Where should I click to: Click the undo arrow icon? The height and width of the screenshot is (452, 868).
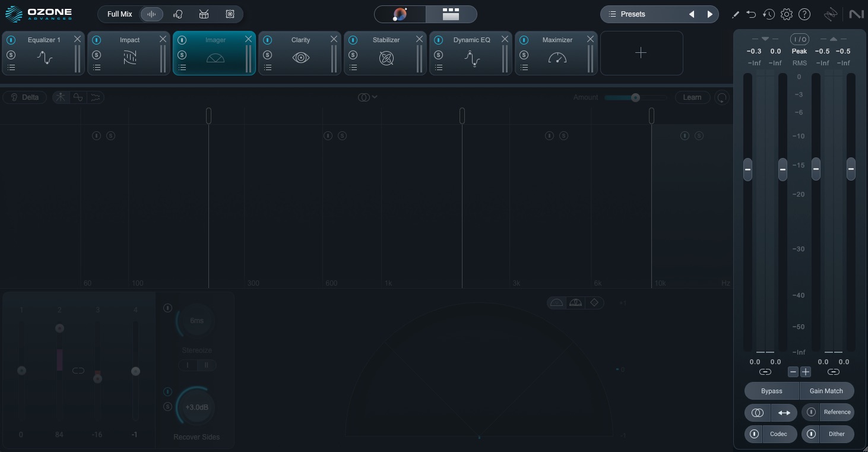click(x=751, y=14)
